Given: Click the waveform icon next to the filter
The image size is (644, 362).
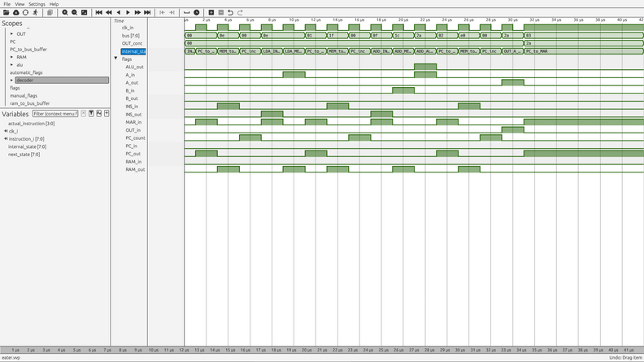Looking at the screenshot, I should point(99,113).
